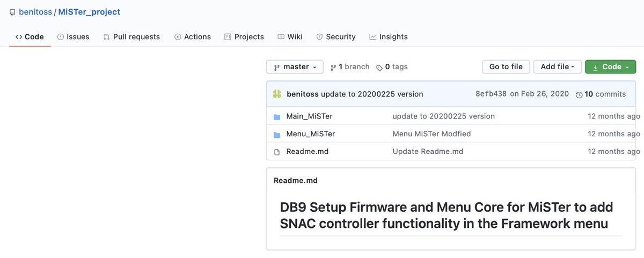Screen dimensions: 644x258
Task: Open the Main_MiSTer folder
Action: pos(310,116)
